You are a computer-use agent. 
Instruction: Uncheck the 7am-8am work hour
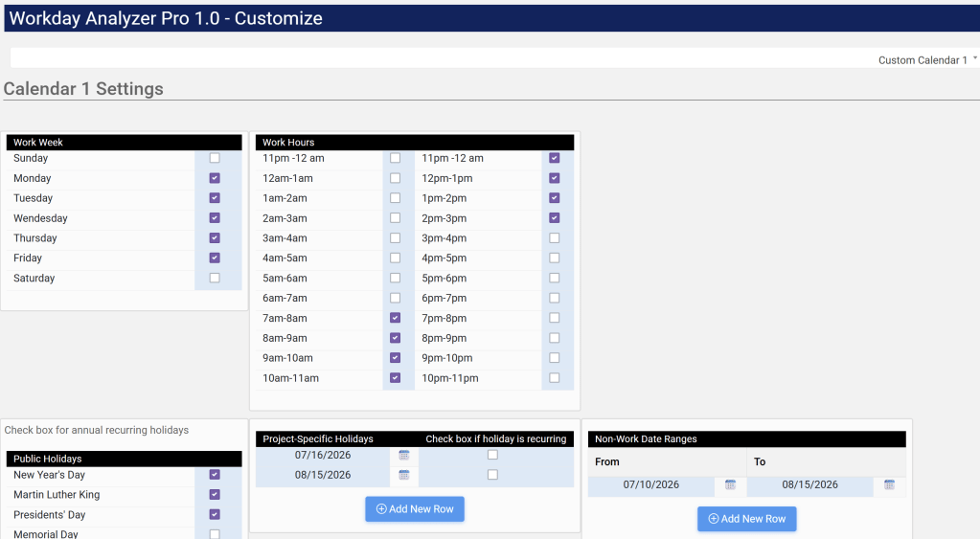[x=395, y=318]
